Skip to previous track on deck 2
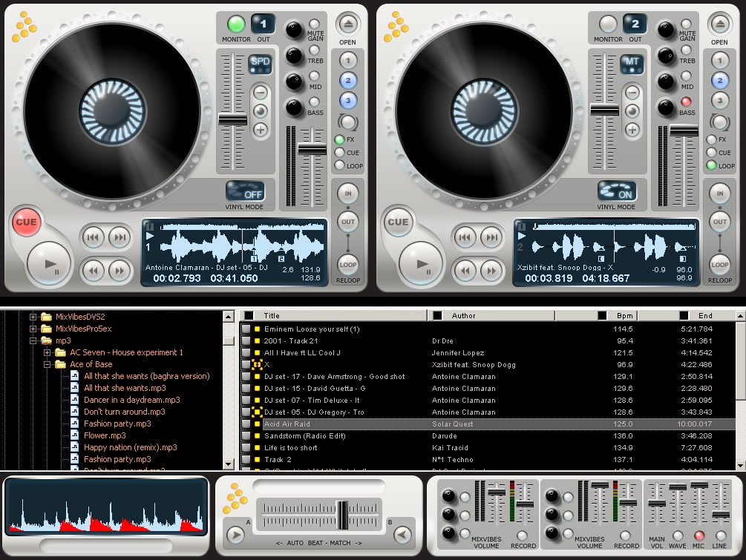 pos(465,237)
